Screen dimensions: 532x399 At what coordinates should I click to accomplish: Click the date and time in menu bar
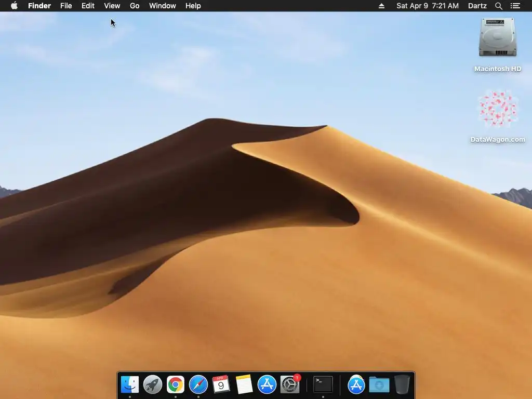click(428, 6)
